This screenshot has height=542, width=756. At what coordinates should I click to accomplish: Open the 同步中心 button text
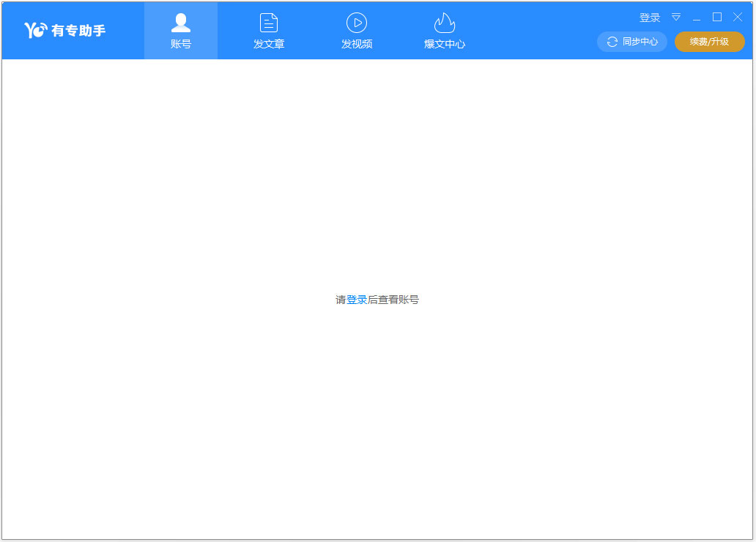tap(640, 42)
